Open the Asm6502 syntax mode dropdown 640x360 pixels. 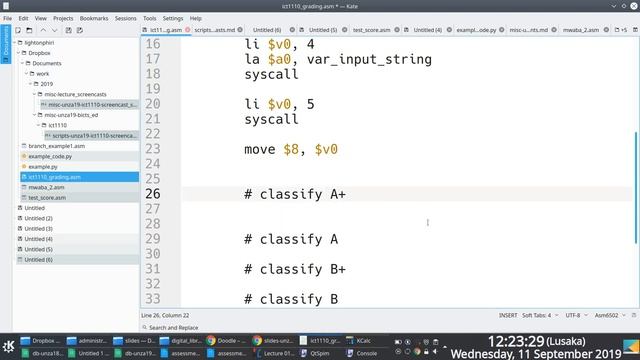[x=610, y=315]
